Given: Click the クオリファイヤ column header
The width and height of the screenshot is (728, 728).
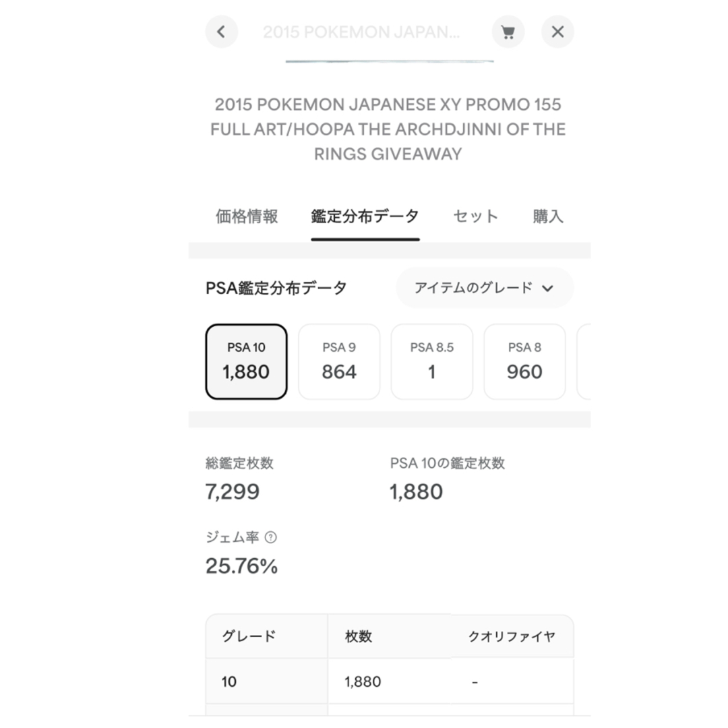Looking at the screenshot, I should point(512,636).
